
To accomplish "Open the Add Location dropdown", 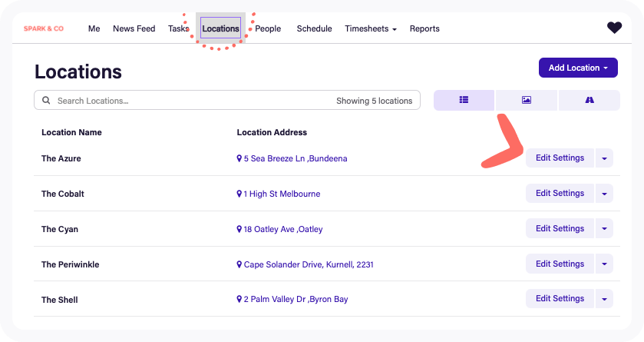I will pos(578,68).
